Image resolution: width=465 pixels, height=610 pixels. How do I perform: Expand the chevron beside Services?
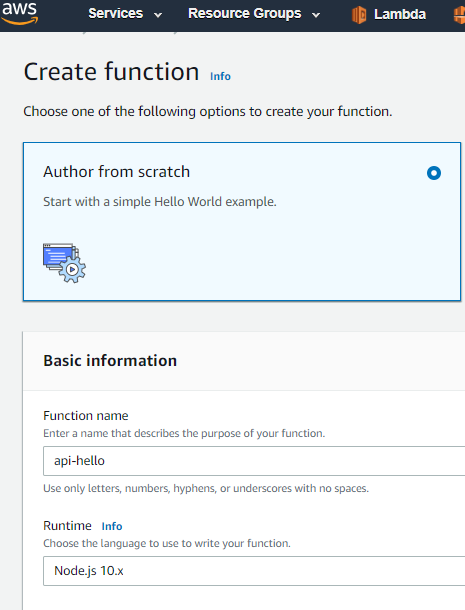tap(158, 15)
